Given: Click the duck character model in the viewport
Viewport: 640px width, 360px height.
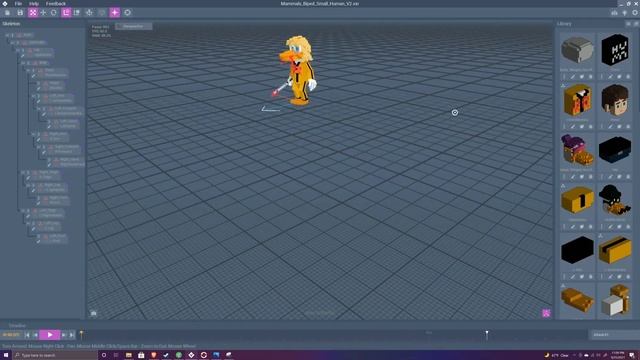Looking at the screenshot, I should click(x=297, y=70).
